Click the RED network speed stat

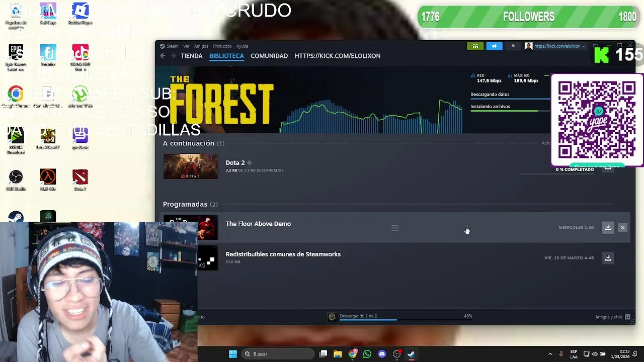click(x=487, y=78)
